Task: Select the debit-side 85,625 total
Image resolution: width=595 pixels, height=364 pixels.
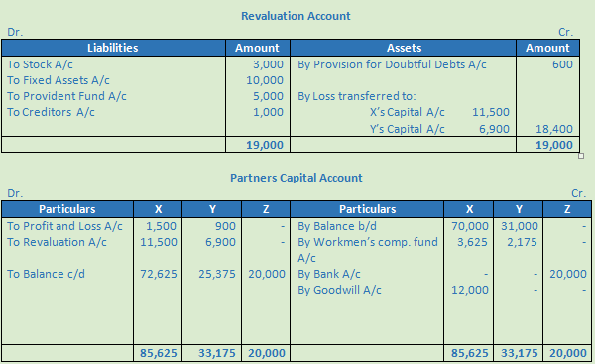Action: tap(159, 353)
